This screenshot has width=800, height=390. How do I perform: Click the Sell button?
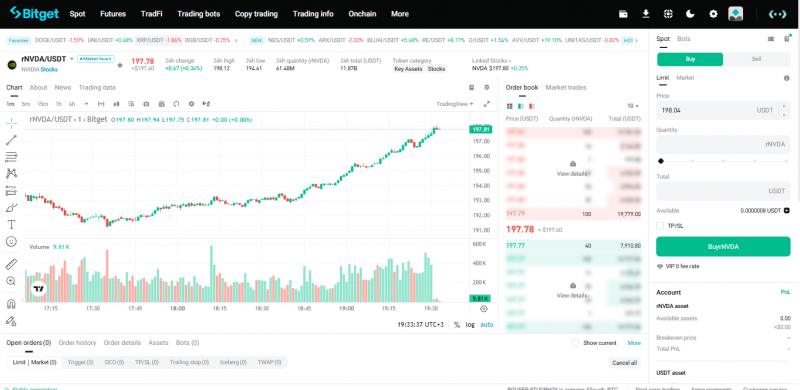pos(757,59)
